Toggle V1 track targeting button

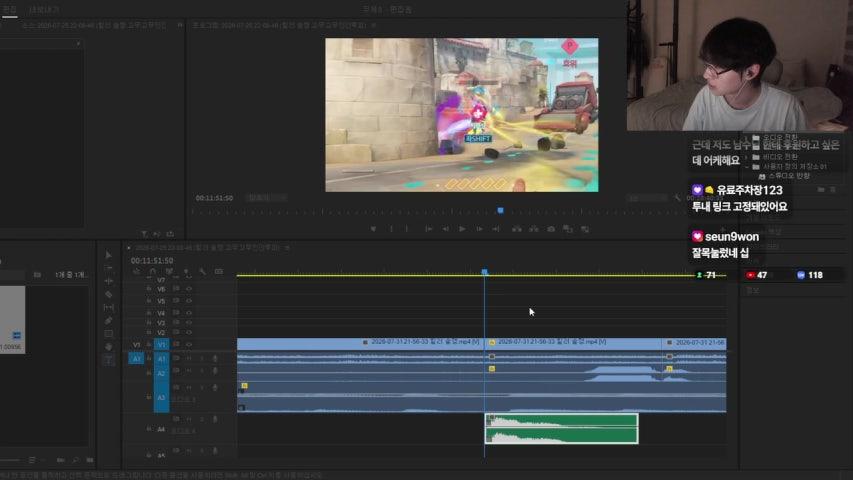[162, 344]
